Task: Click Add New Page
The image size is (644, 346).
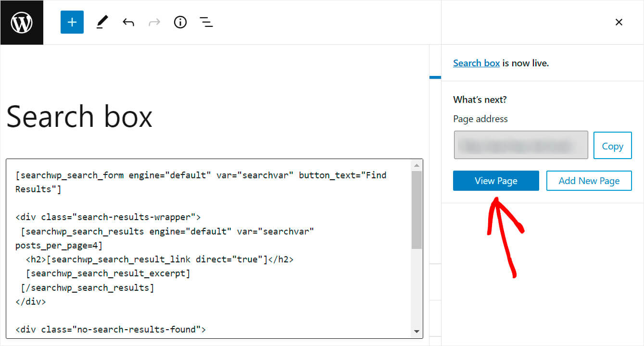Action: (x=589, y=181)
